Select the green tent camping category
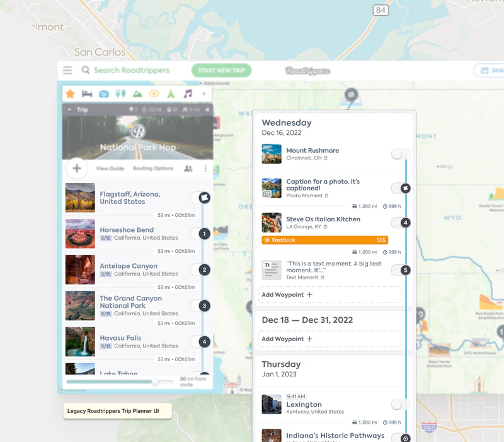504x442 pixels. point(171,94)
